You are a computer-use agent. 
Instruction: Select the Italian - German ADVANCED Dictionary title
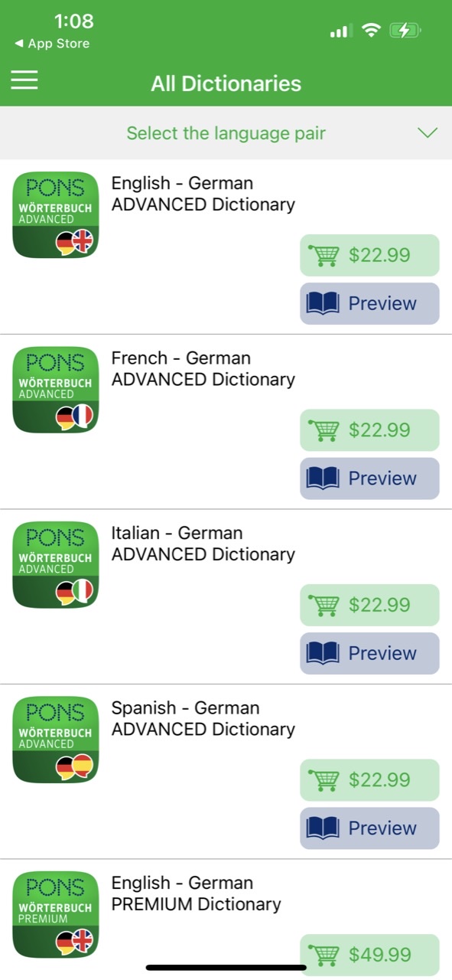203,544
